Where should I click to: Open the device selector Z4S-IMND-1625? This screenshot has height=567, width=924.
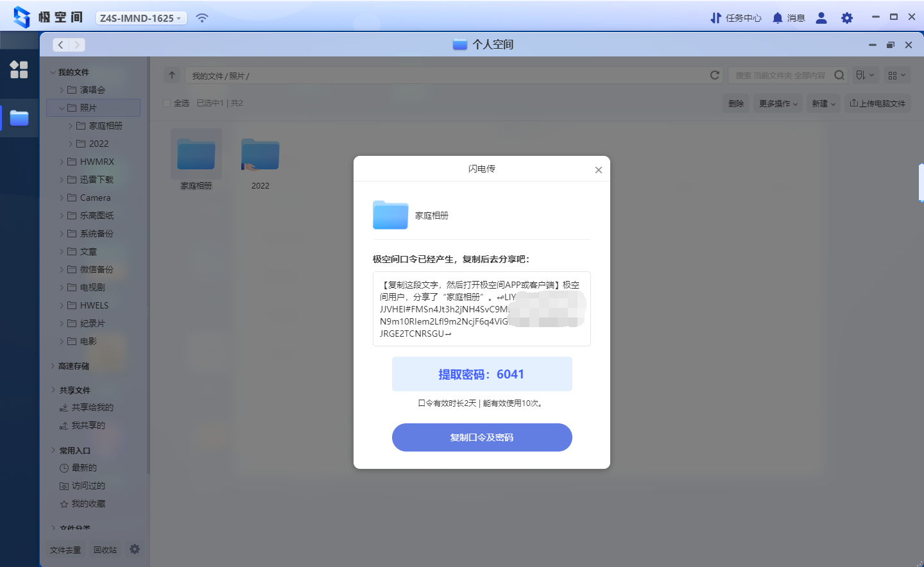(x=141, y=18)
